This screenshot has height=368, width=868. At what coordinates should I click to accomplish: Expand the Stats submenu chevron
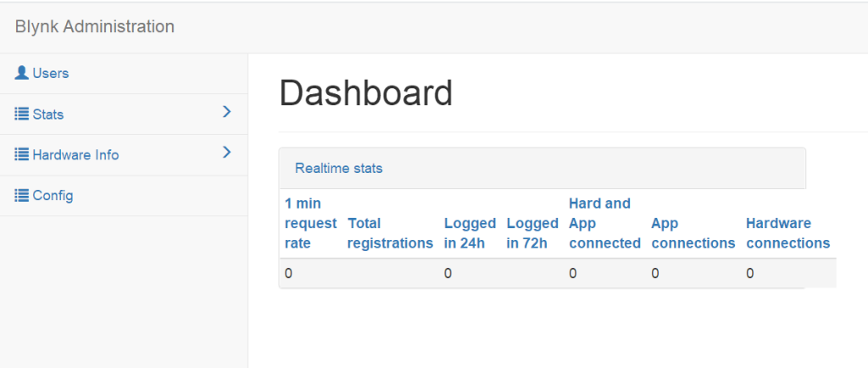click(226, 112)
